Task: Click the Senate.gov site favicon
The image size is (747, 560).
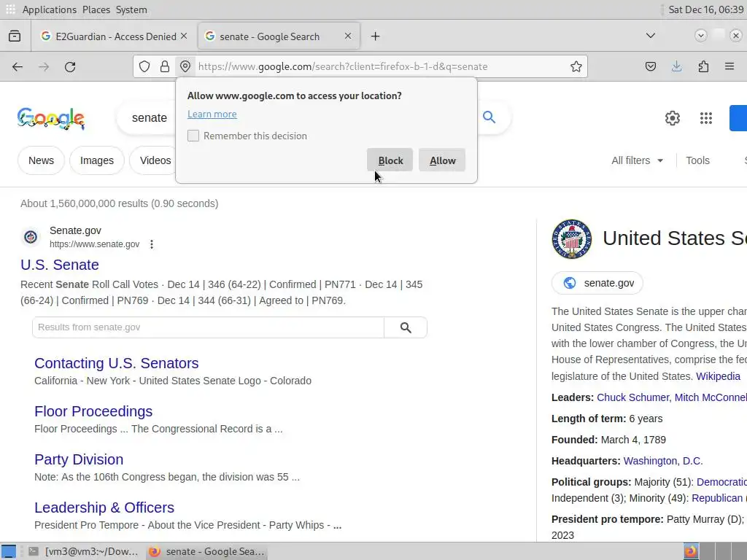Action: (31, 237)
